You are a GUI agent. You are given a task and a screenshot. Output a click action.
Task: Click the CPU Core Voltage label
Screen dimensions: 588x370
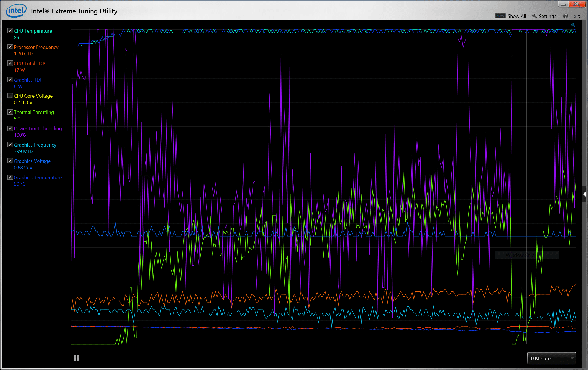coord(33,96)
